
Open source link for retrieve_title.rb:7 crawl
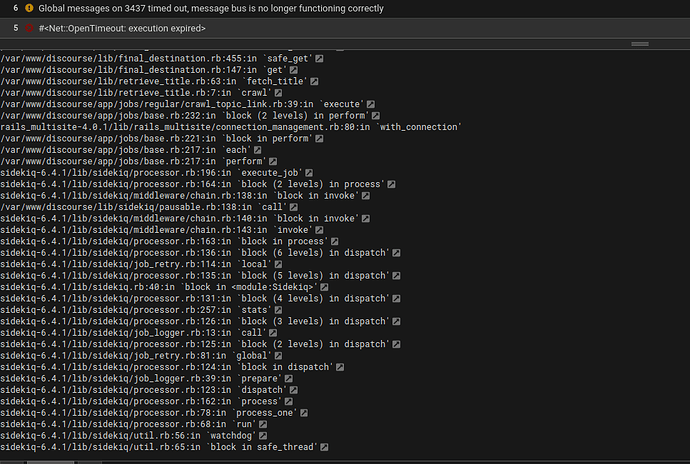tap(278, 93)
